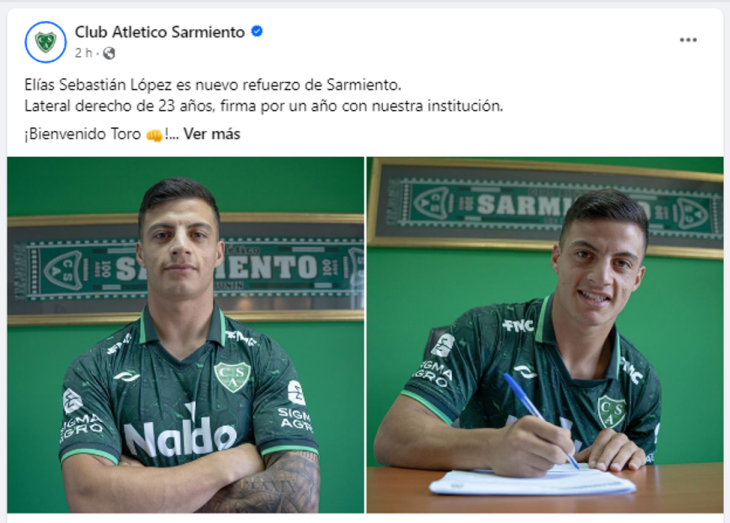Expand the post text with Ver más
Screen dimensions: 730x523
(212, 134)
